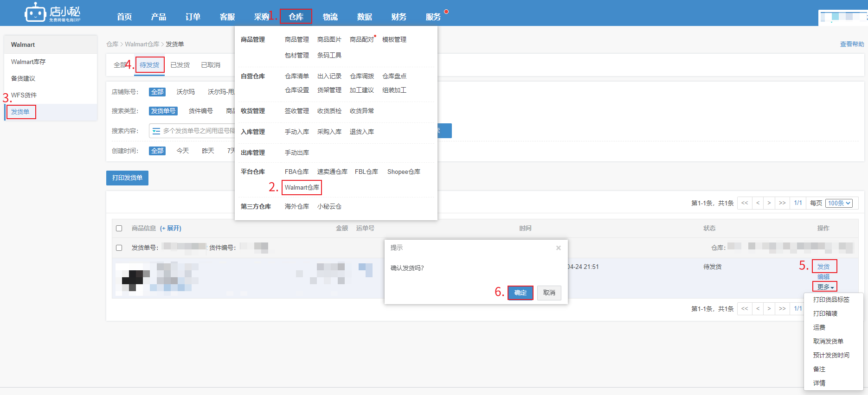Toggle the select-all checkbox in table header
The width and height of the screenshot is (868, 395).
click(x=119, y=229)
